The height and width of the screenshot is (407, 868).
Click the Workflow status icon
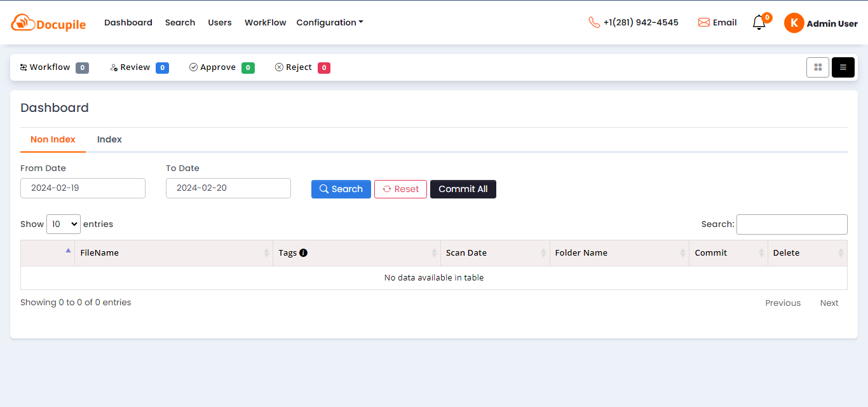pos(24,67)
